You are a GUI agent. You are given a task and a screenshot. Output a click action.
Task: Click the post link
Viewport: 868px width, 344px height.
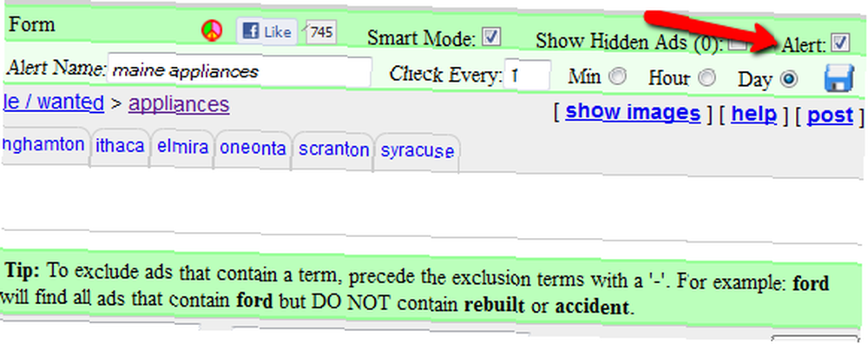[830, 116]
